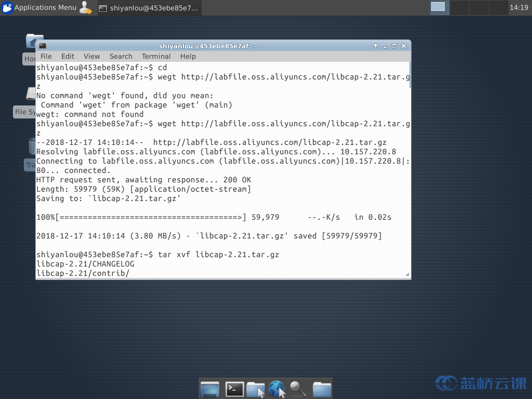This screenshot has width=532, height=399.
Task: Click the "No command 'wegt' found" line
Action: 125,96
